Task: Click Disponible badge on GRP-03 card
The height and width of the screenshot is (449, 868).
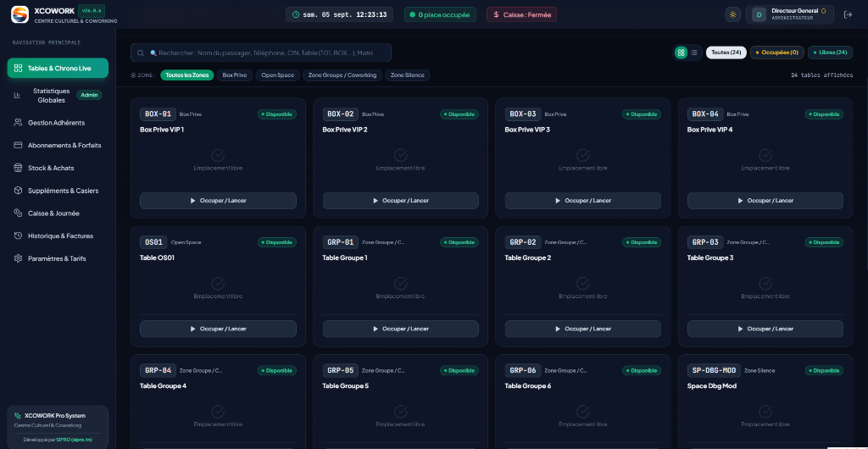Action: (x=824, y=242)
